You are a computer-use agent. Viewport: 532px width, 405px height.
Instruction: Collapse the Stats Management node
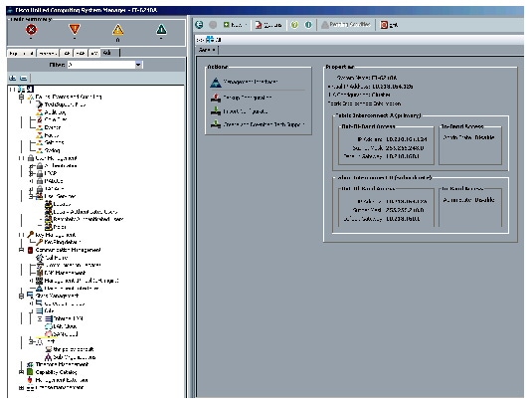(21, 296)
